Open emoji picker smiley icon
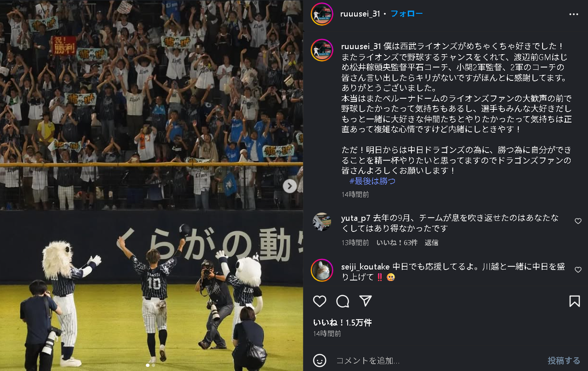Screen dimensions: 588x371 pyautogui.click(x=320, y=360)
